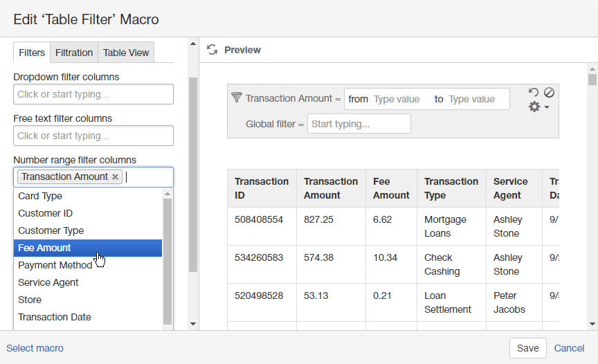
Task: Click the Cancel link
Action: (x=569, y=348)
